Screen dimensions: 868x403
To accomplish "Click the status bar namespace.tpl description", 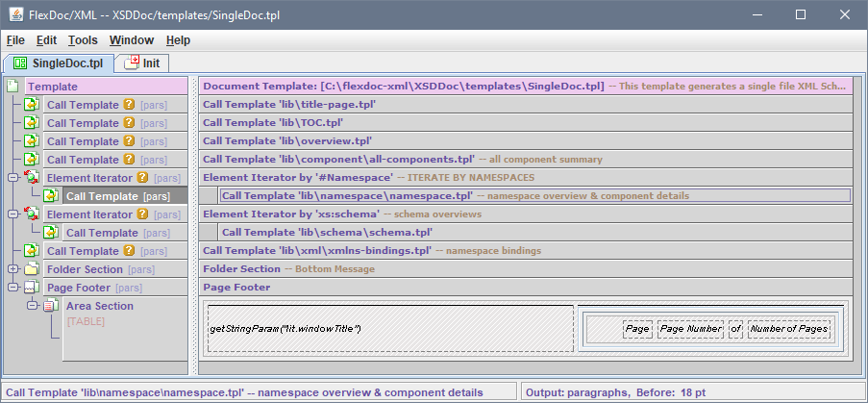I will (243, 392).
